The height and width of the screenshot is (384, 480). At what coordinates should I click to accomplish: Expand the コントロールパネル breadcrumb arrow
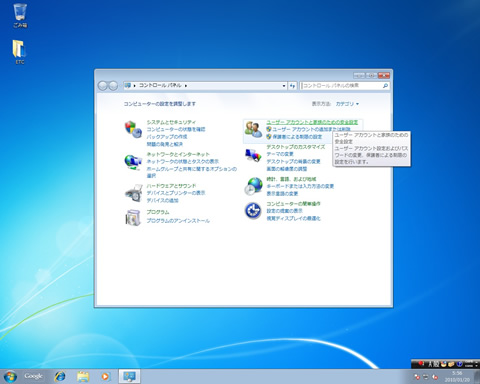186,86
